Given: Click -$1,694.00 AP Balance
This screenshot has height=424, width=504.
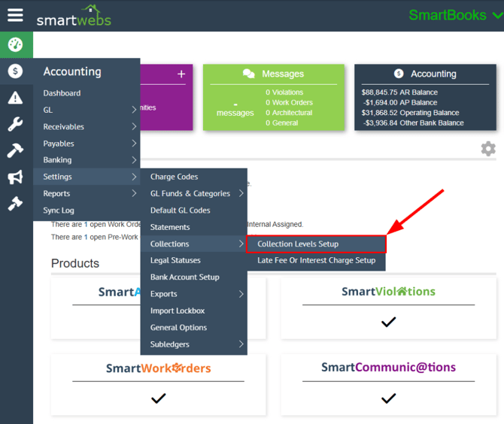Looking at the screenshot, I should tap(400, 102).
